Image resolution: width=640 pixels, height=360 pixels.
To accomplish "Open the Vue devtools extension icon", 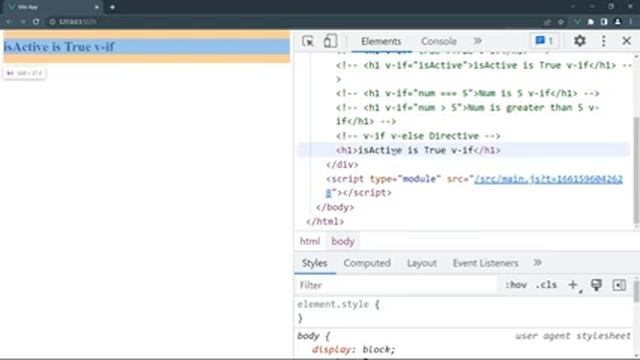I will tap(577, 22).
